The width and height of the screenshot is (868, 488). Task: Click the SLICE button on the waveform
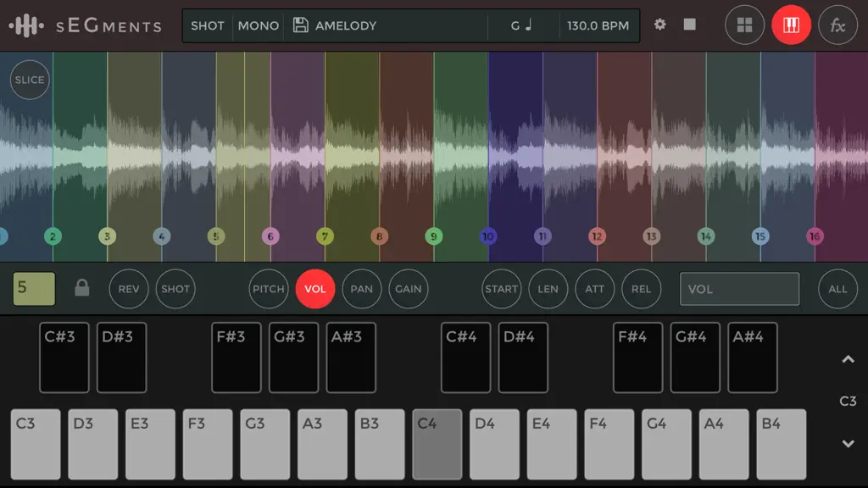click(30, 80)
